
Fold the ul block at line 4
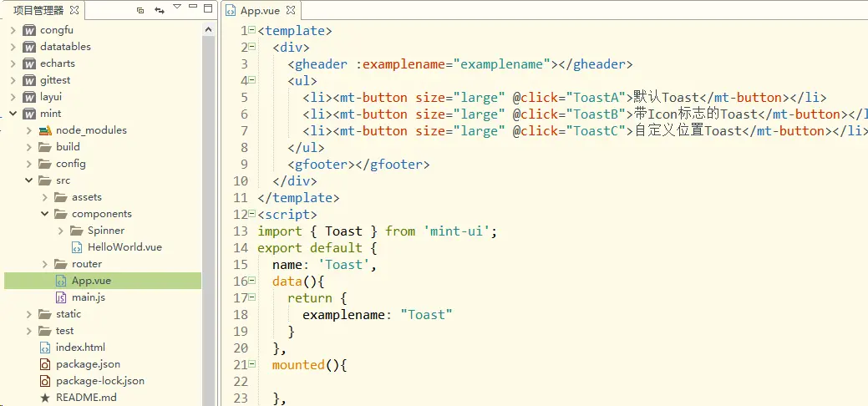click(x=251, y=79)
